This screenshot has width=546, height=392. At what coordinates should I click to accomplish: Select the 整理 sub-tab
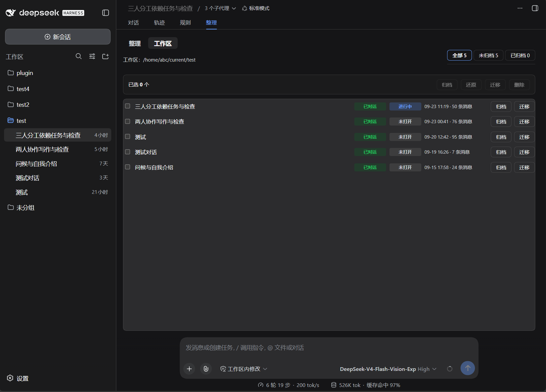click(135, 43)
